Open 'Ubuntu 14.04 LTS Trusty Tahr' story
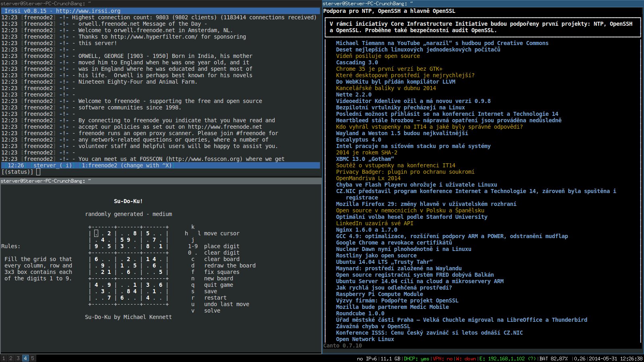644x362 pixels. click(384, 262)
